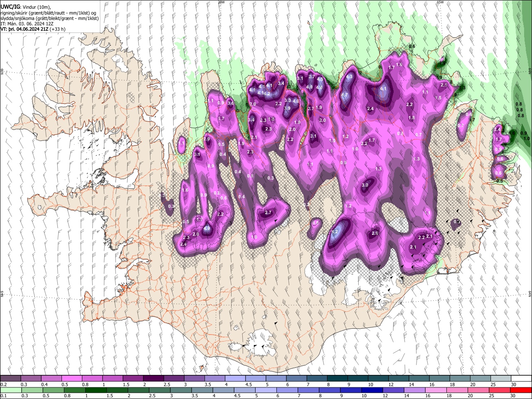This screenshot has width=532, height=399.
Task: Click the 0.1 label in lower legend
Action: click(x=3, y=396)
